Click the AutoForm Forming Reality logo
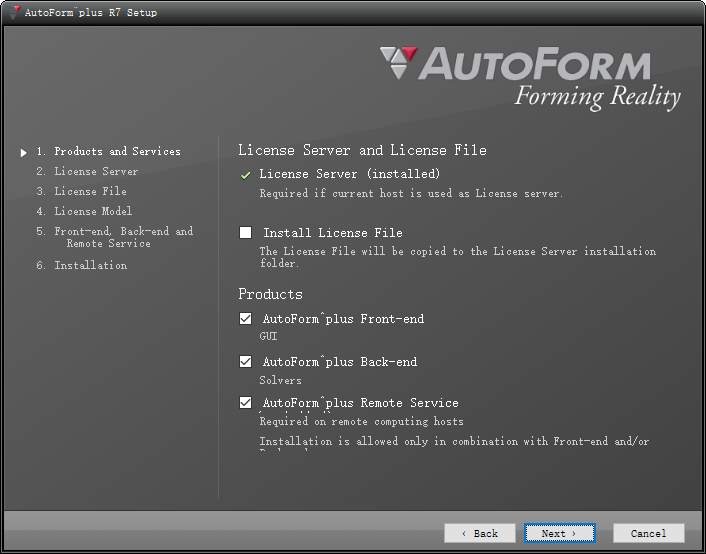The height and width of the screenshot is (554, 706). 531,78
